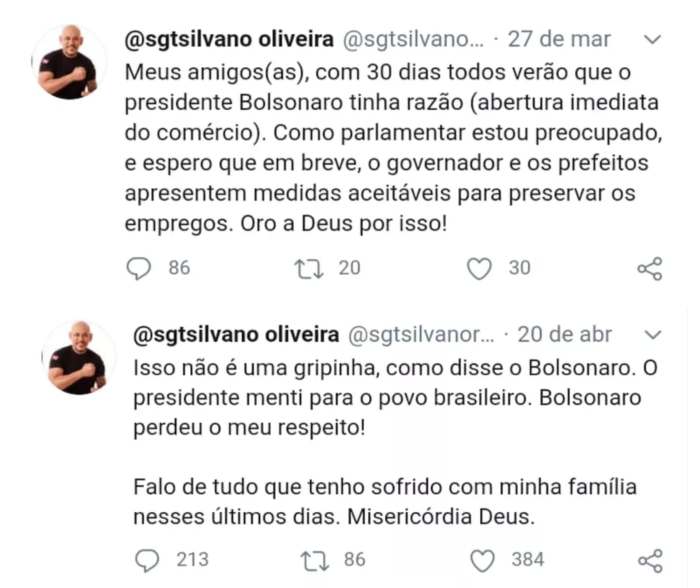Like the tweet about abertura do comércio
Image resolution: width=700 pixels, height=588 pixels.
479,268
